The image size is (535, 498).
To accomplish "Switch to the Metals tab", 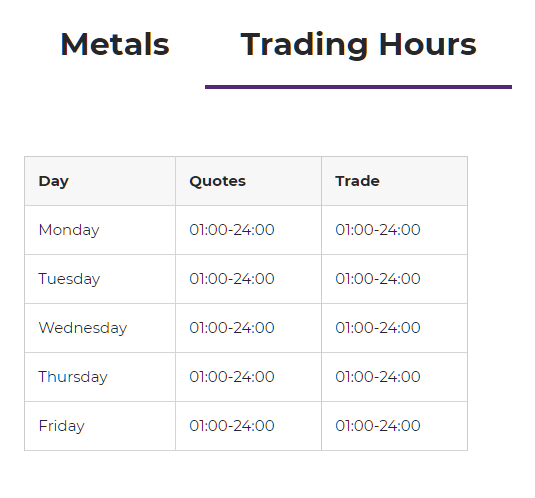I will 115,44.
